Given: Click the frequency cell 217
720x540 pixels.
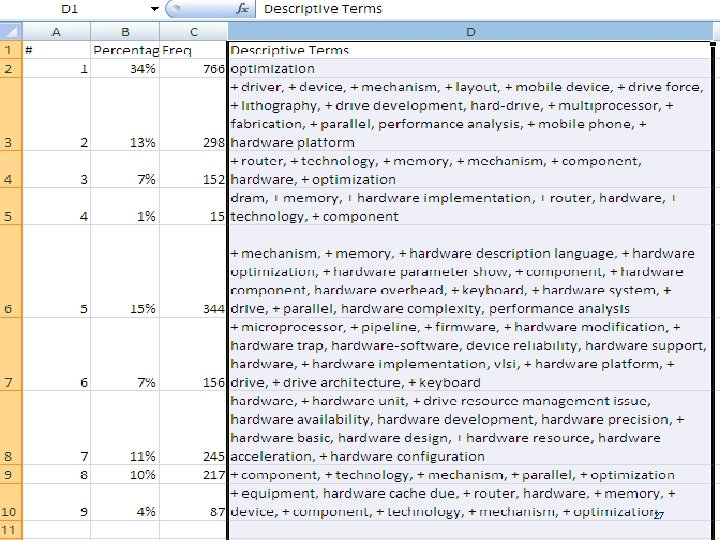Looking at the screenshot, I should (x=194, y=474).
